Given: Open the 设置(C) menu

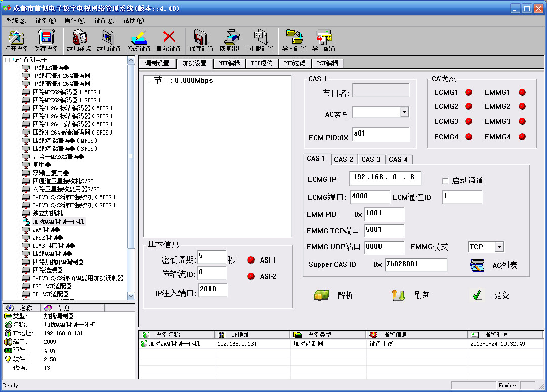Looking at the screenshot, I should pos(104,21).
